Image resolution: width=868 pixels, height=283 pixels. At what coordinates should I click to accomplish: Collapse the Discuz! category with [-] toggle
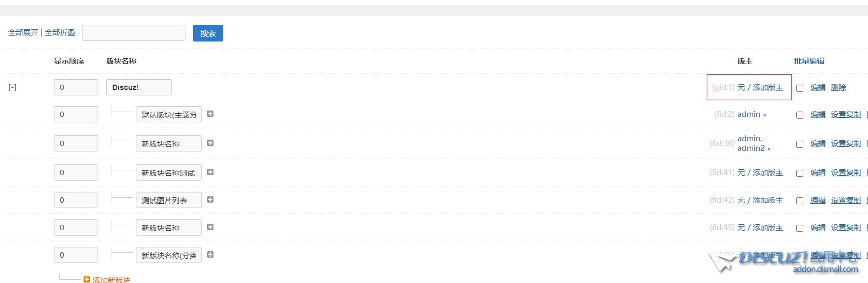[12, 87]
